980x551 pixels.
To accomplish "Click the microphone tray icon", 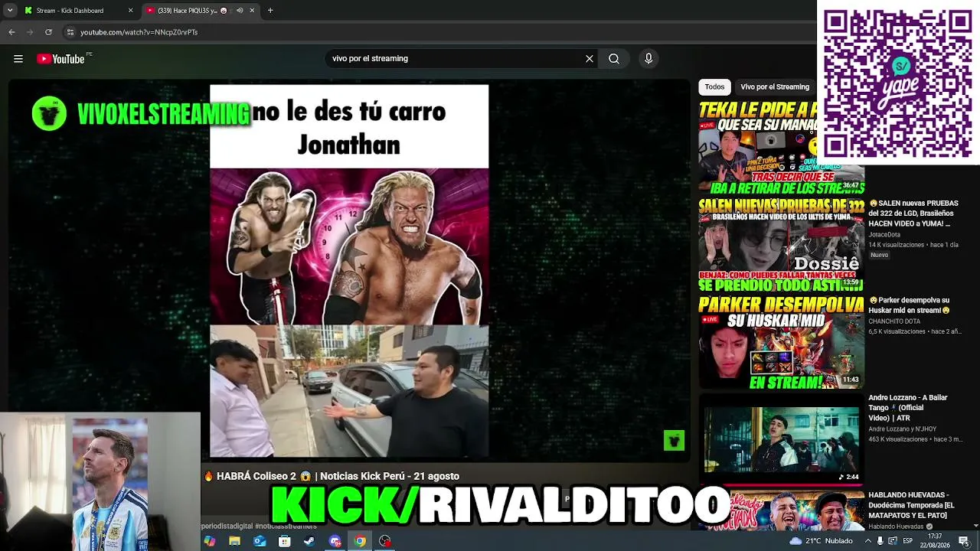I will coord(880,541).
